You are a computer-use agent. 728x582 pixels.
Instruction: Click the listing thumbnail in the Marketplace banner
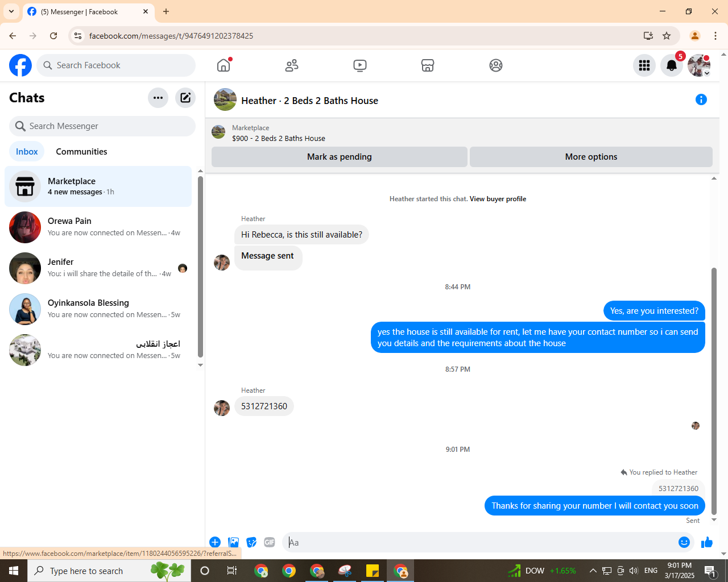tap(218, 132)
